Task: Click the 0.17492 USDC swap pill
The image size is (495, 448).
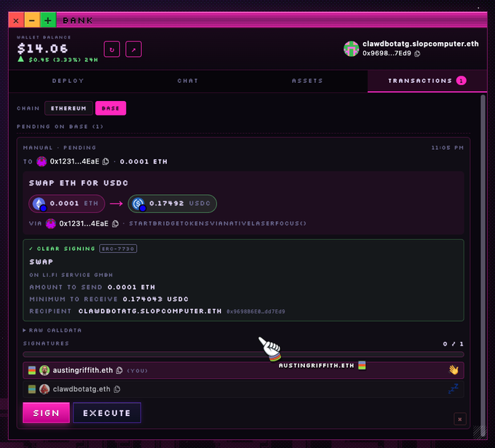Action: click(x=173, y=204)
